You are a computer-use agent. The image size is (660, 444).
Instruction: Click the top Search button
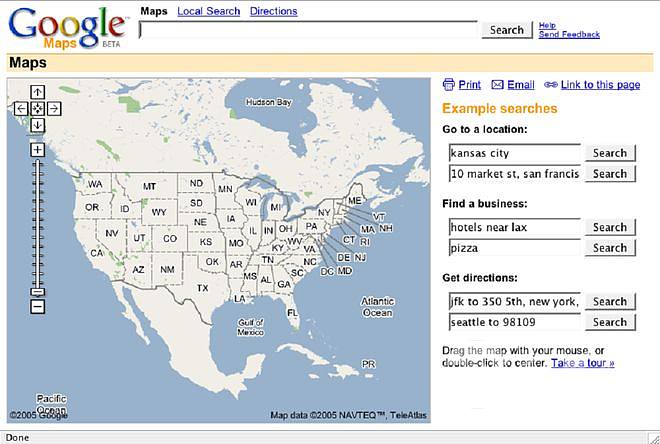tap(507, 30)
